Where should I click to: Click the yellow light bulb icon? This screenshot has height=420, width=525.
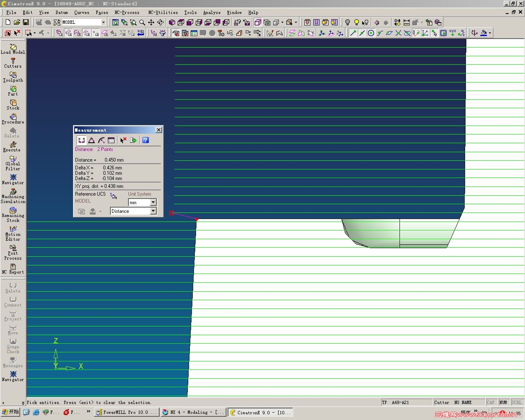pos(356,22)
